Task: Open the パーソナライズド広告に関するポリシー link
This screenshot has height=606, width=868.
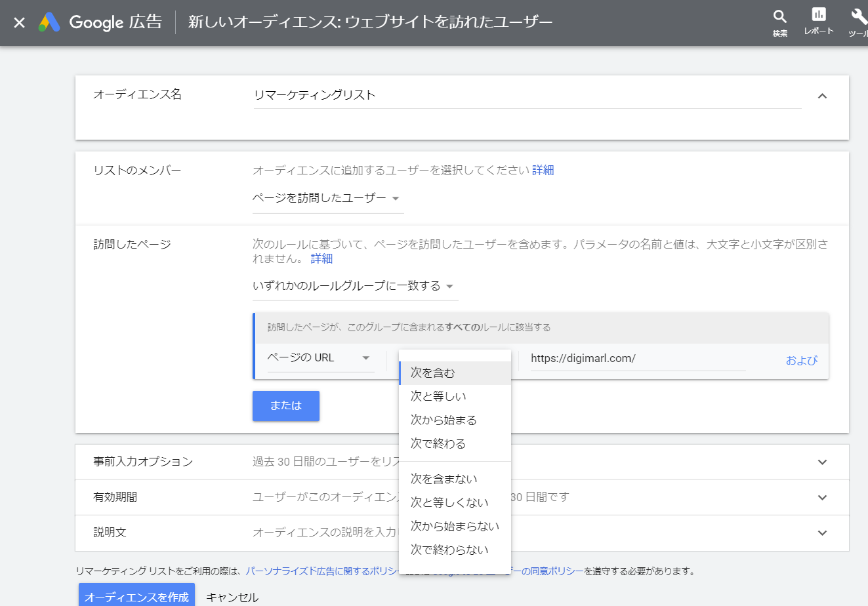Action: pyautogui.click(x=322, y=572)
